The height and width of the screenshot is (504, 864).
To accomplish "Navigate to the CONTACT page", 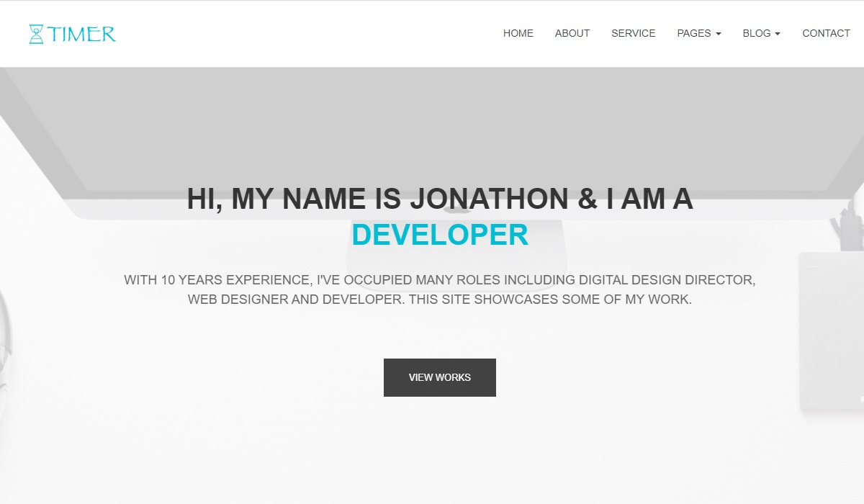I will [826, 33].
